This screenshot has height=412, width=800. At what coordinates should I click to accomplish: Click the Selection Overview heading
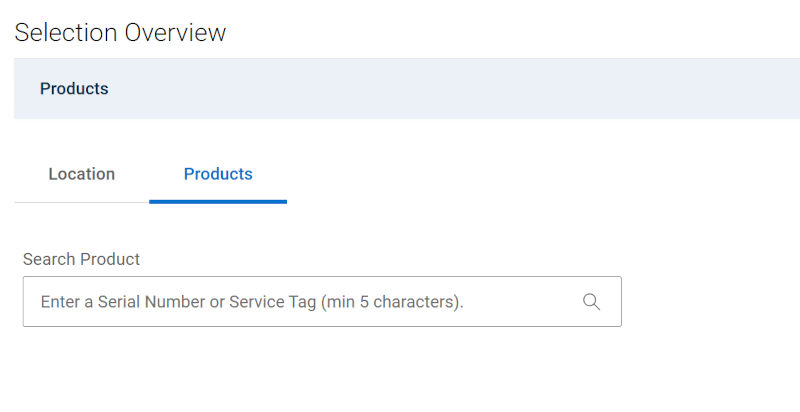[120, 32]
